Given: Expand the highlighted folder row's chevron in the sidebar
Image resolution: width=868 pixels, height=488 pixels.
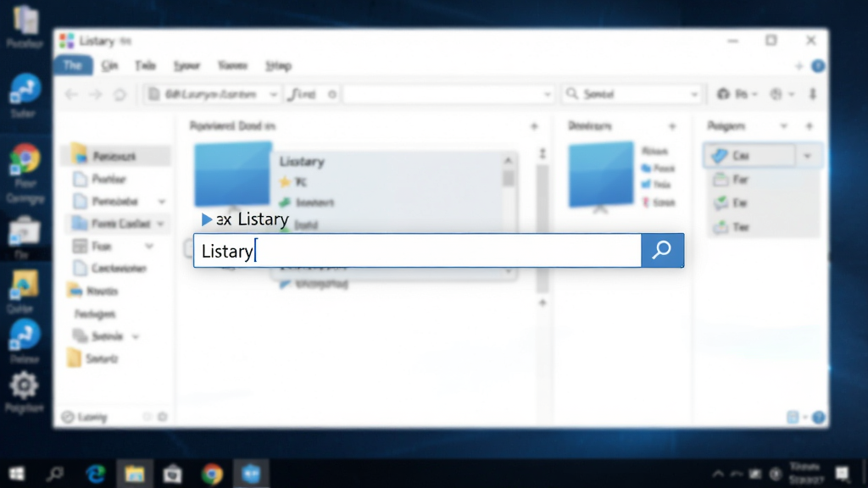Looking at the screenshot, I should pyautogui.click(x=160, y=224).
